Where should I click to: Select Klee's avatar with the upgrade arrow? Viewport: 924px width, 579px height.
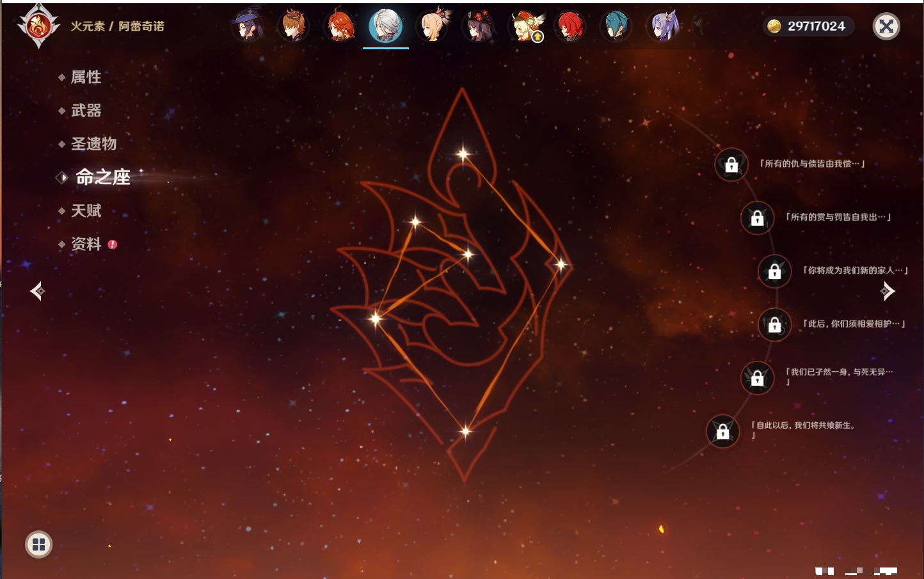[x=525, y=26]
